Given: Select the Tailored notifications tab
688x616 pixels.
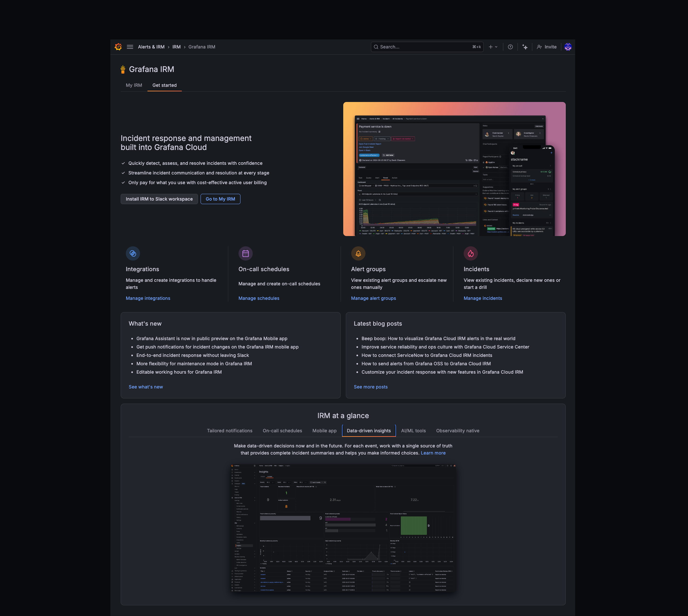Looking at the screenshot, I should (230, 431).
